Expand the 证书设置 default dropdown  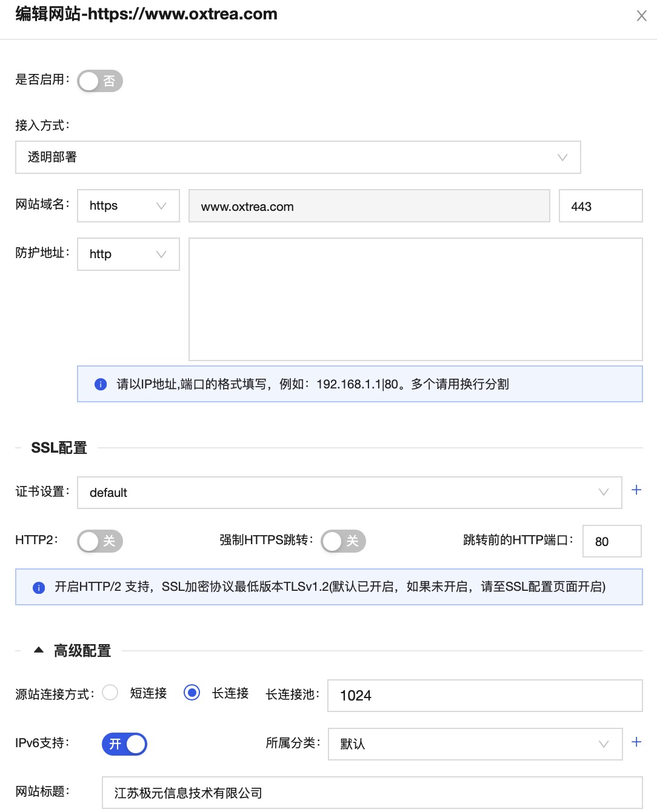pos(349,493)
